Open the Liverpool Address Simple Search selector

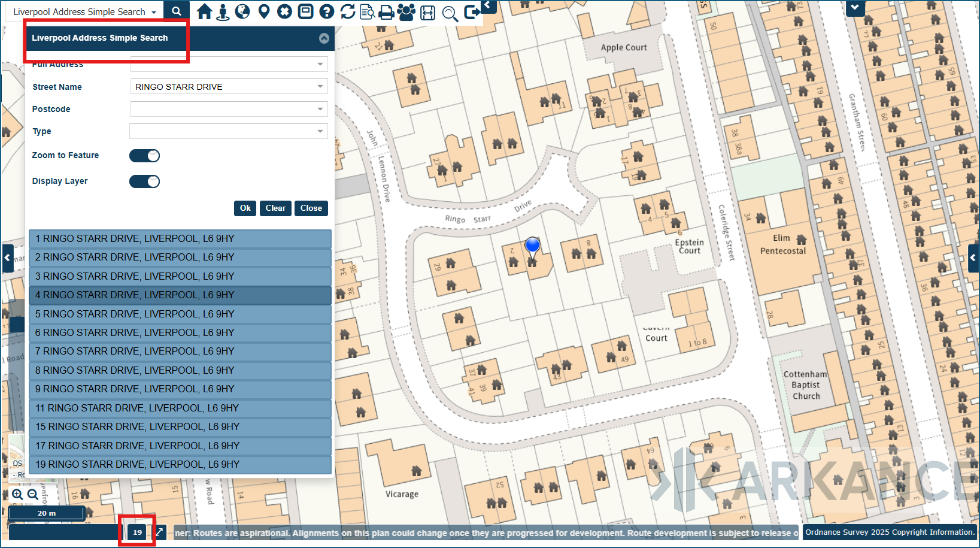[84, 11]
